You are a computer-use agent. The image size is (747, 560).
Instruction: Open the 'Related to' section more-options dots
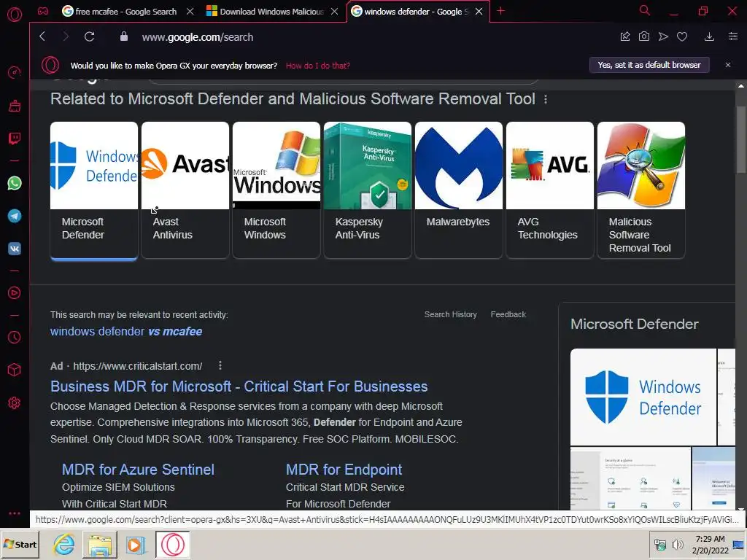(x=546, y=99)
